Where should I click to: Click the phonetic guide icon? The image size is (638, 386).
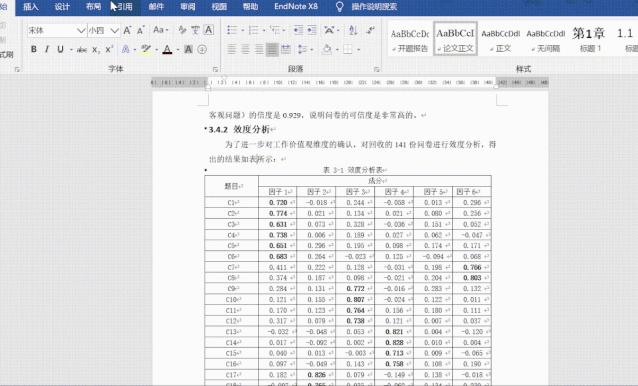[195, 30]
